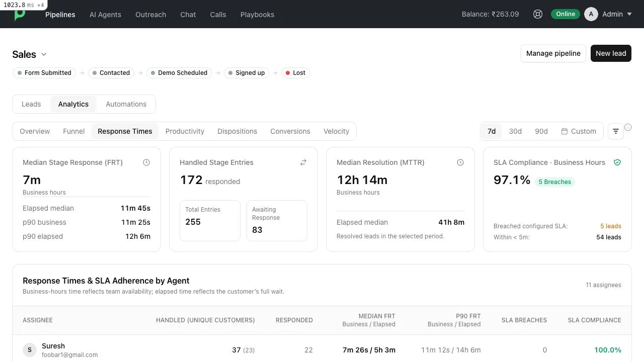Viewport: 644px width, 362px height.
Task: Click the 5 leads breached SLA value
Action: coord(611,226)
